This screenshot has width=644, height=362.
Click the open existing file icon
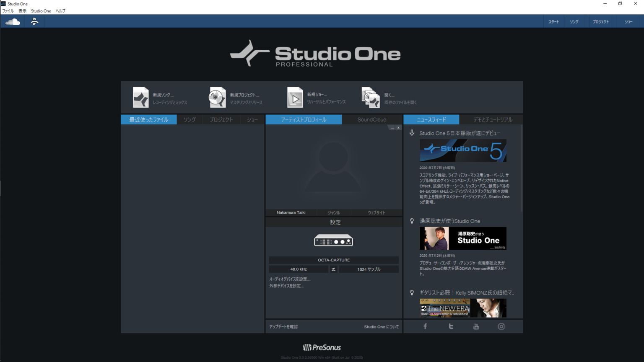[x=371, y=98]
